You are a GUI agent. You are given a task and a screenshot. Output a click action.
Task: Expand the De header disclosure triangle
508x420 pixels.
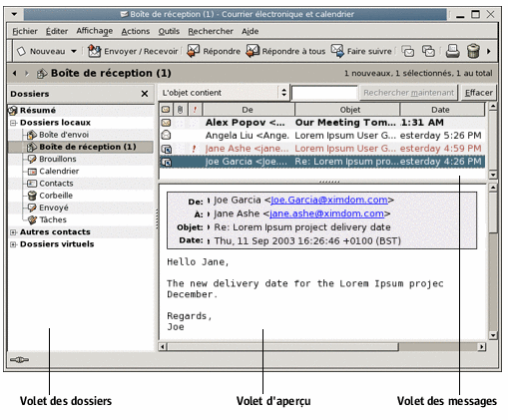pos(209,201)
